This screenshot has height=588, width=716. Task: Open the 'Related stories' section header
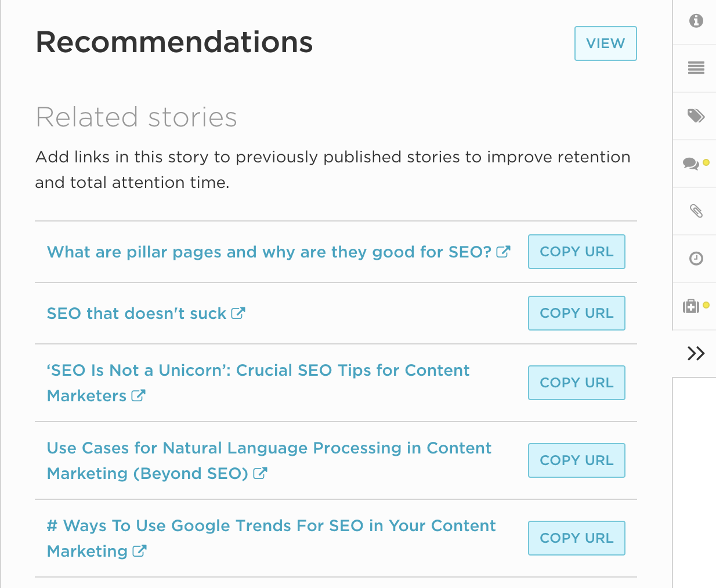coord(136,117)
